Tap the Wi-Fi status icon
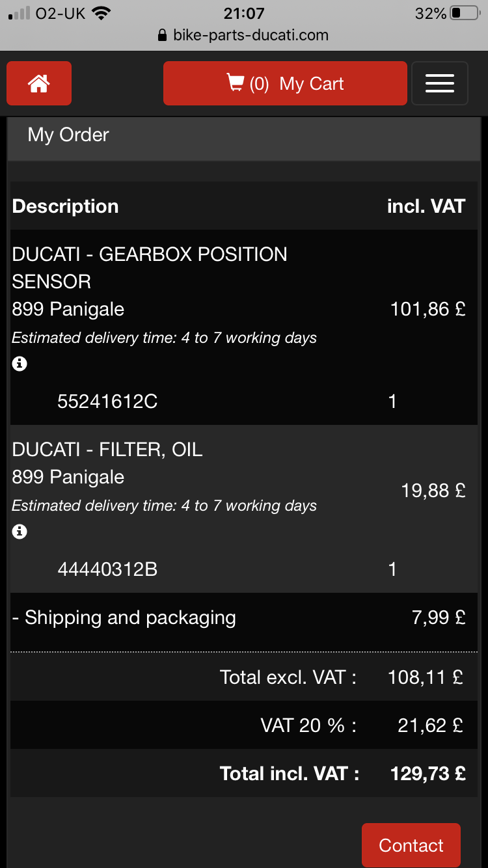 [x=101, y=13]
